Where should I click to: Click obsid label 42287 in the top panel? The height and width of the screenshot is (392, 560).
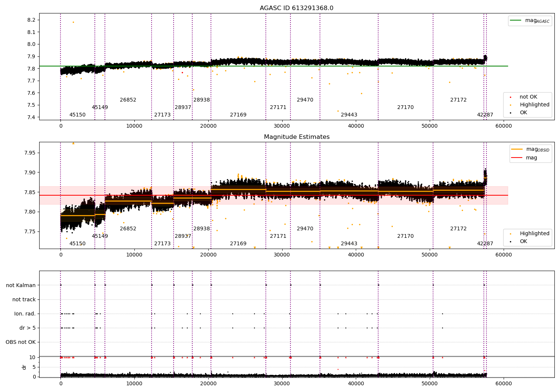[485, 115]
